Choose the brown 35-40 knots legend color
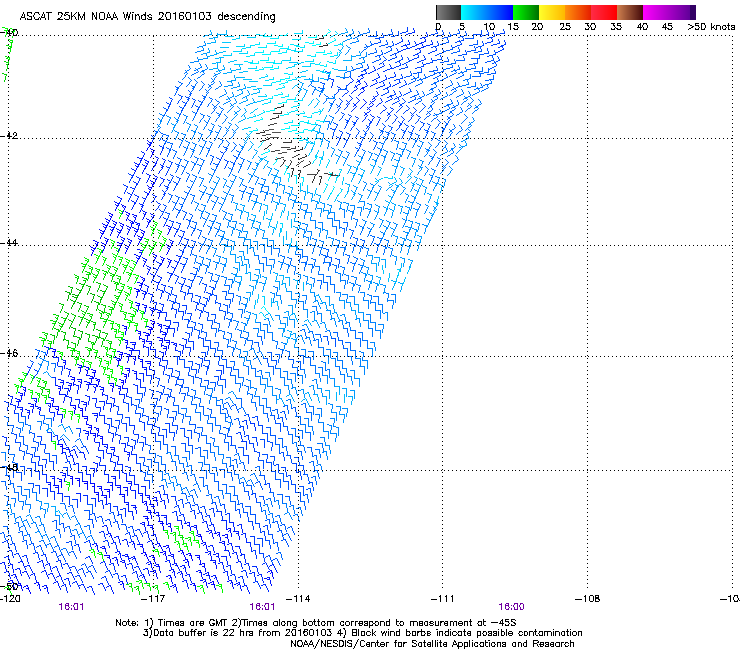The image size is (740, 650). pos(630,12)
